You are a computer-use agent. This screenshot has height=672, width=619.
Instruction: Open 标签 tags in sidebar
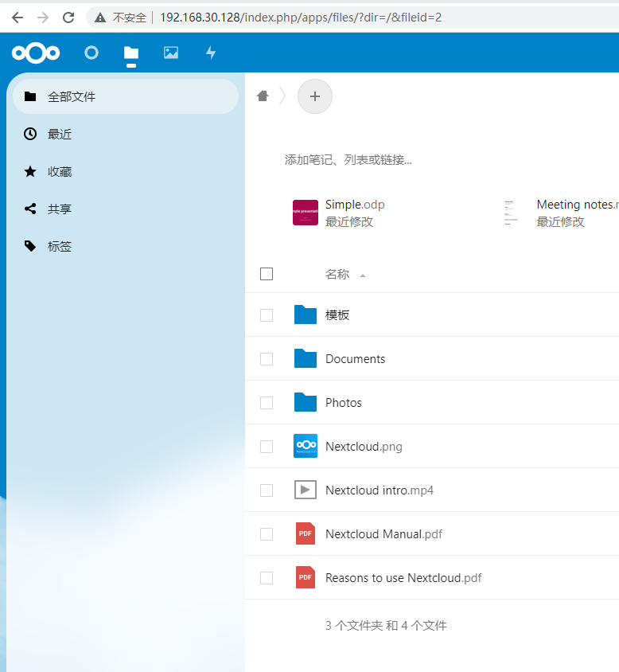tap(126, 247)
